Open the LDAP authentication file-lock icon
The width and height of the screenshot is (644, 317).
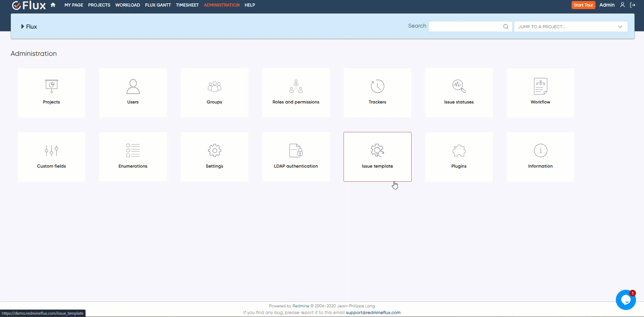point(296,150)
